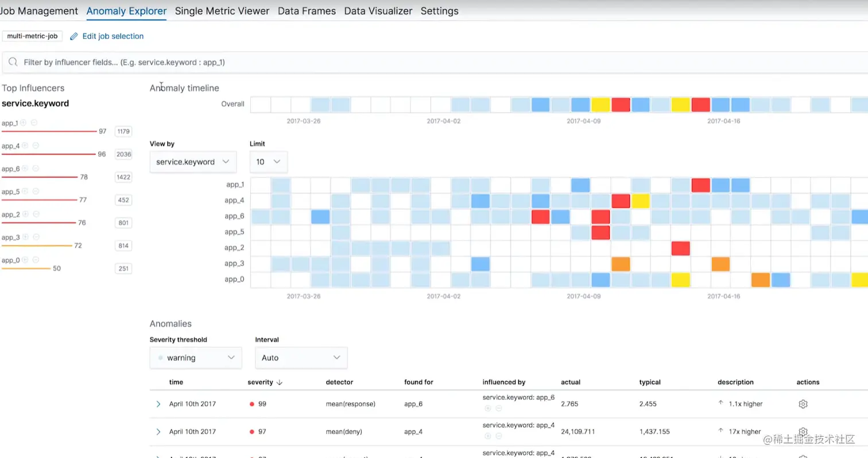
Task: Sort by severity column arrow
Action: (280, 382)
